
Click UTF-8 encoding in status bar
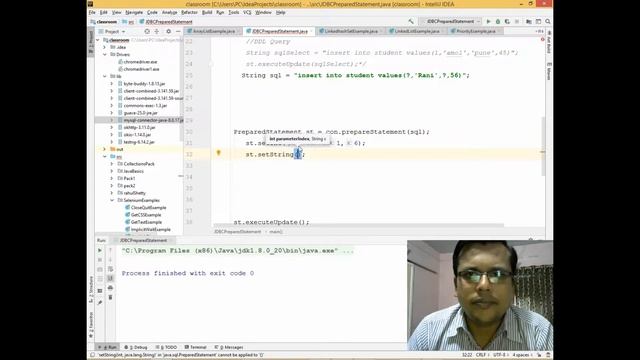(500, 355)
